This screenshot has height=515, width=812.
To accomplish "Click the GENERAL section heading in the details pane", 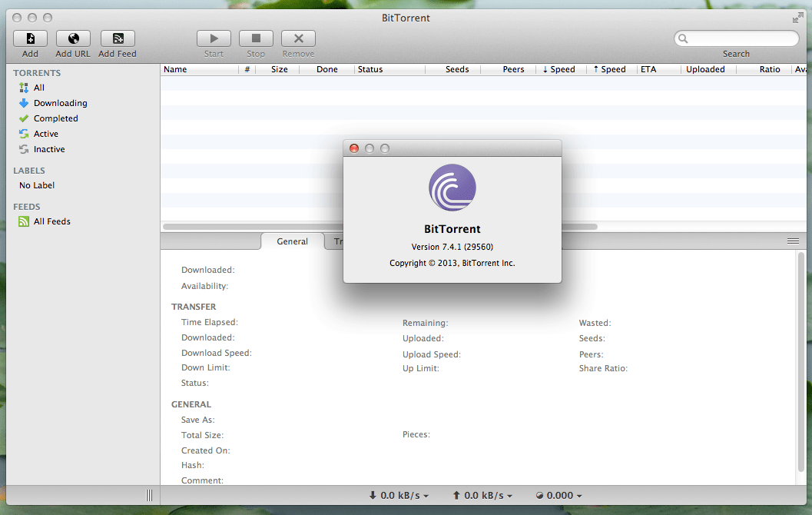I will click(x=191, y=404).
